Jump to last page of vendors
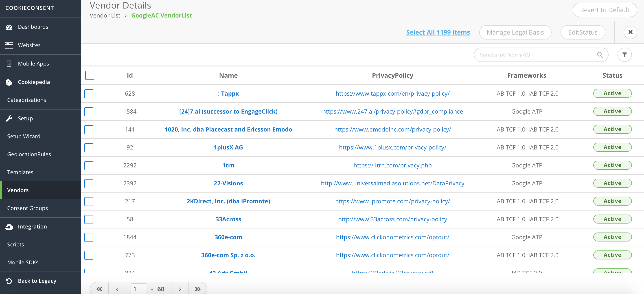The image size is (644, 294). click(x=198, y=289)
